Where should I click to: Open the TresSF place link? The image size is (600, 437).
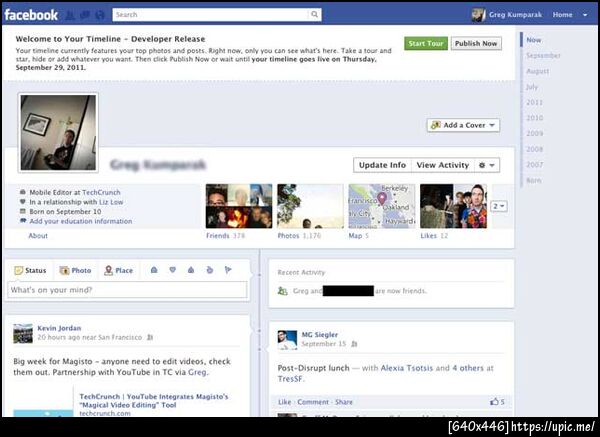(290, 379)
